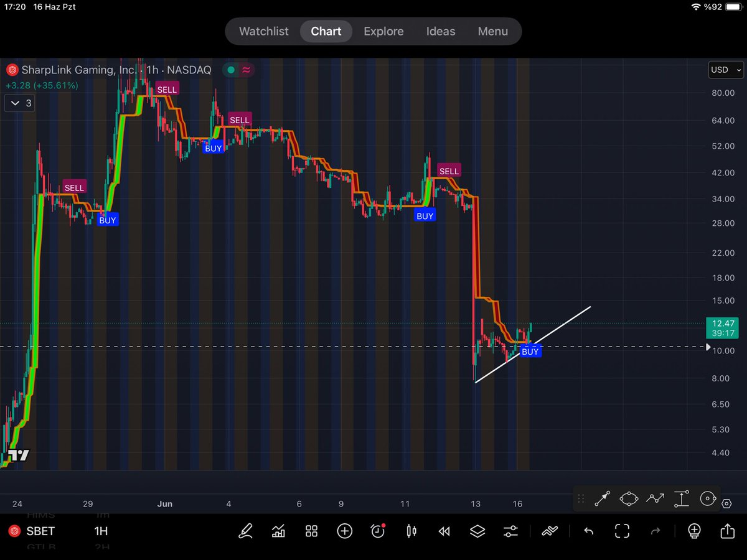Tap the battery %92 status indicator
This screenshot has width=747, height=560.
[x=721, y=6]
